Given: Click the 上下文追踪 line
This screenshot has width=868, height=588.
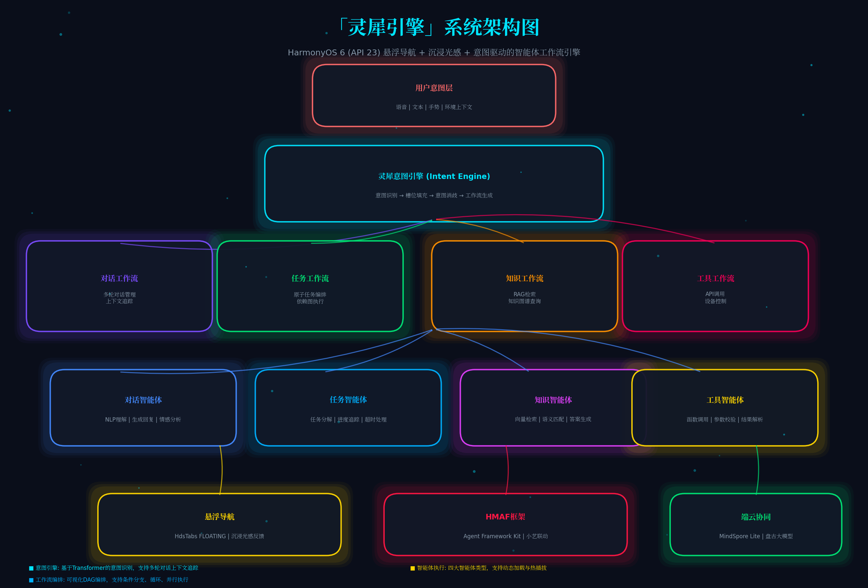Looking at the screenshot, I should [119, 301].
